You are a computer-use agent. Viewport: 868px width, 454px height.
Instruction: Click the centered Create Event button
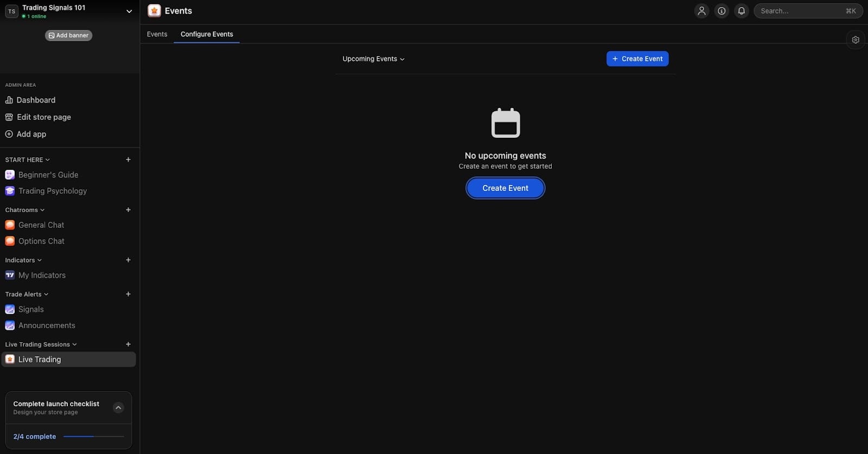coord(505,188)
